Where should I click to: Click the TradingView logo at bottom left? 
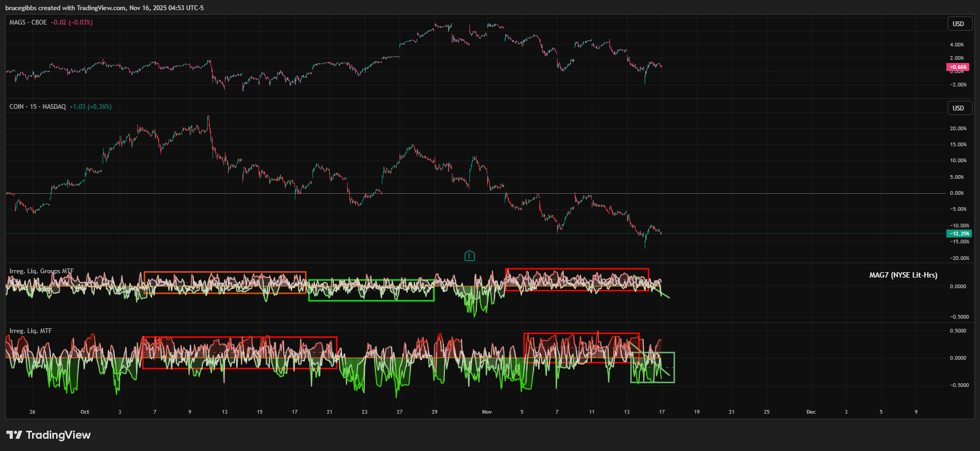click(49, 435)
